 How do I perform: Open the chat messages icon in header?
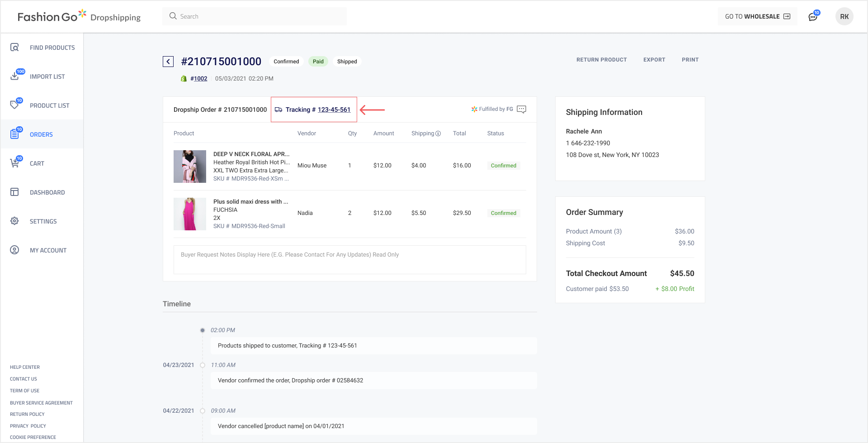point(813,17)
